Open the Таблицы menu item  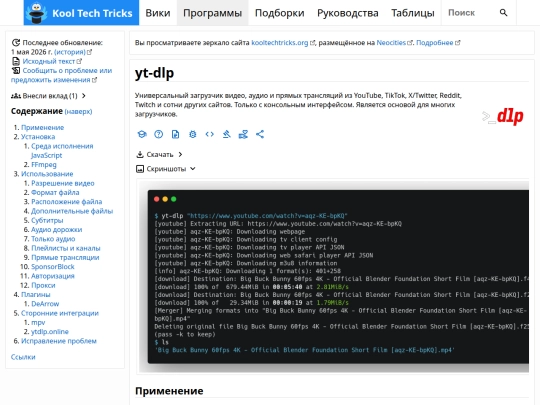point(413,13)
